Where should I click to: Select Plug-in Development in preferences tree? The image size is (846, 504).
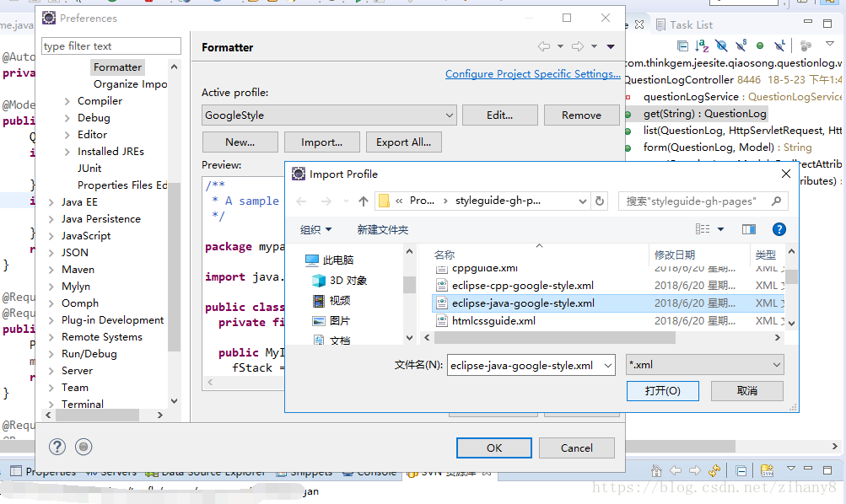112,320
